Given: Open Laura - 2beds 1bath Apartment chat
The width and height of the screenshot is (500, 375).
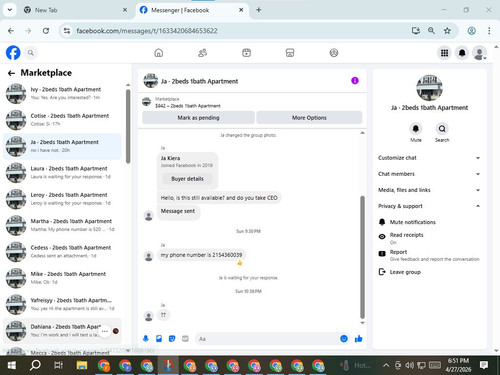Looking at the screenshot, I should [x=62, y=172].
